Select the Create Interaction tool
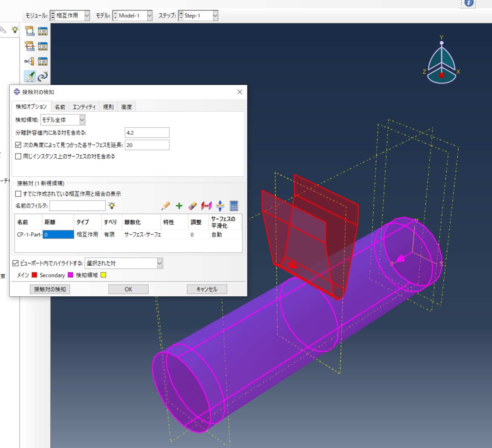This screenshot has height=448, width=492. 29,31
